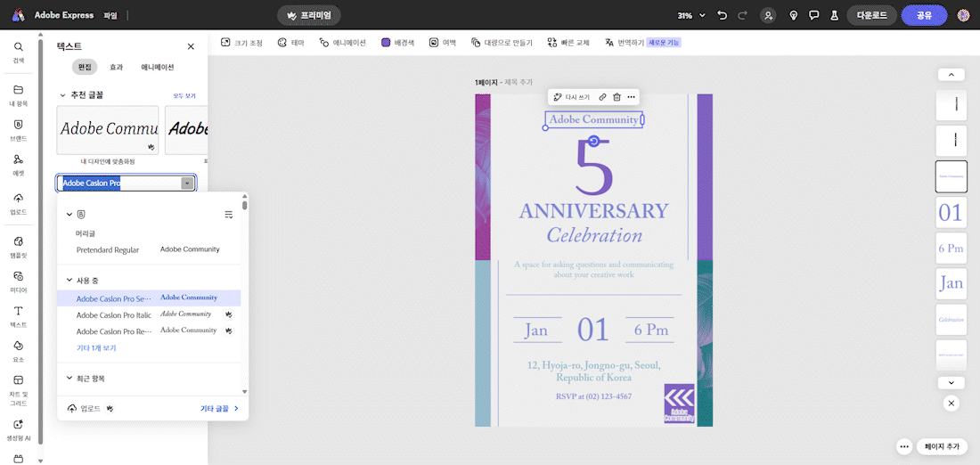Click the font list filter icon

point(229,215)
